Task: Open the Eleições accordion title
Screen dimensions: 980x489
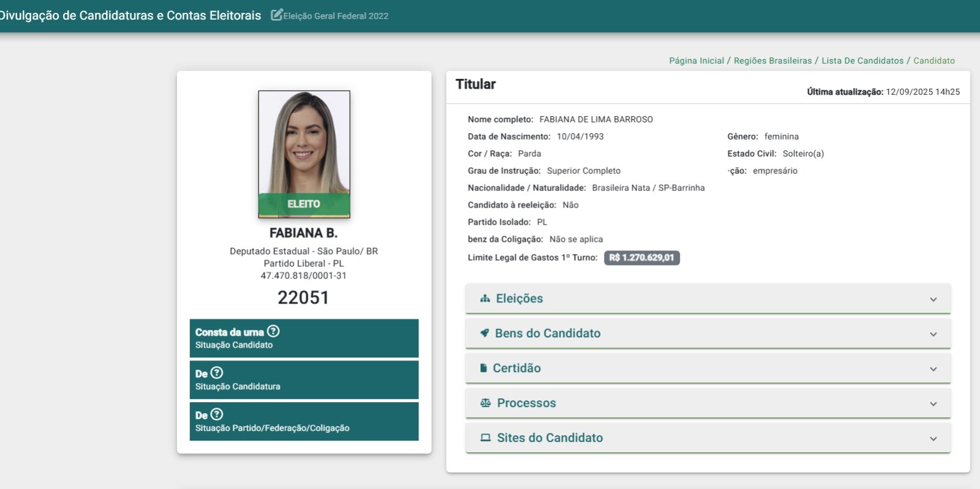Action: (519, 299)
